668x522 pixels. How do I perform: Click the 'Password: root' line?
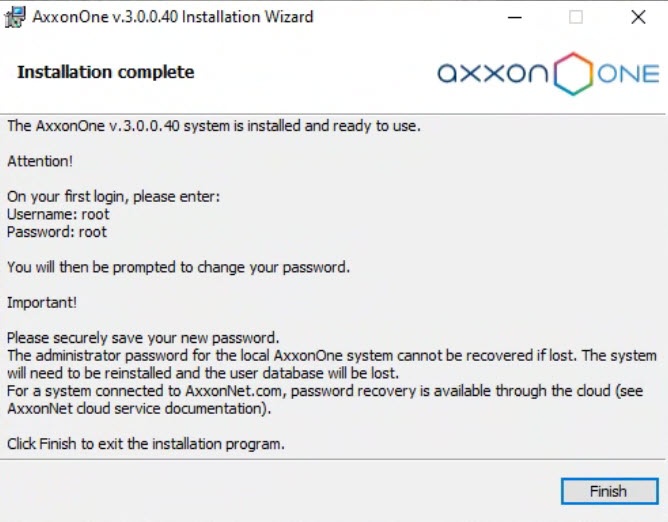click(x=57, y=232)
